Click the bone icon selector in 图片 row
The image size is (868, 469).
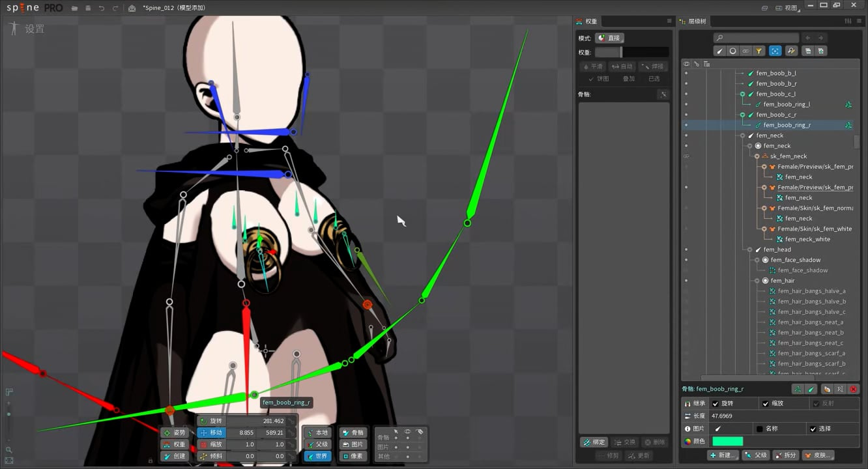718,429
